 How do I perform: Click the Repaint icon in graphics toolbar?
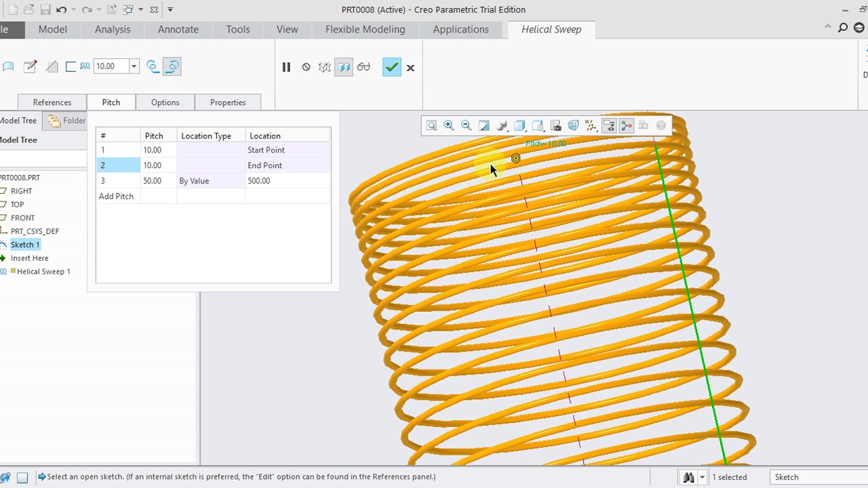coord(484,125)
